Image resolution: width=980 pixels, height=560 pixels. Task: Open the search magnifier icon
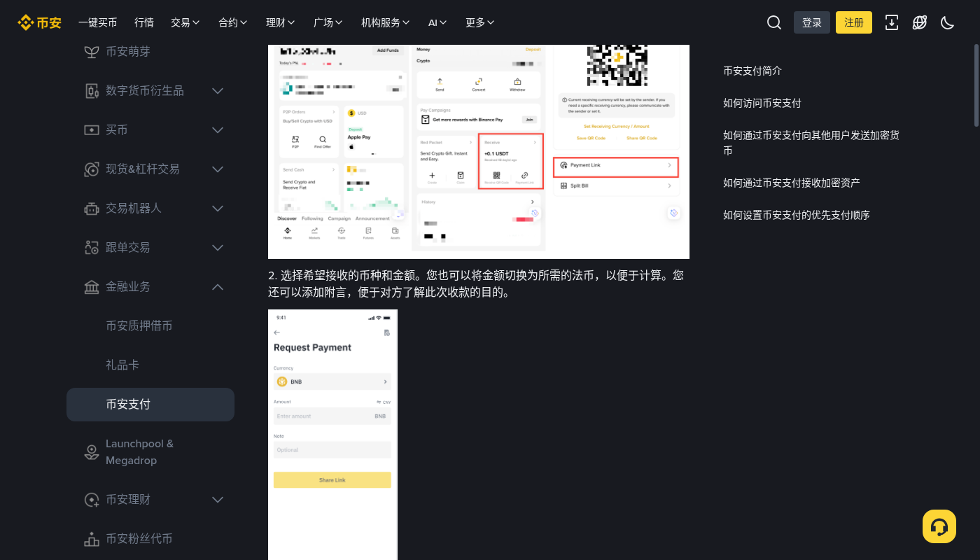tap(774, 22)
